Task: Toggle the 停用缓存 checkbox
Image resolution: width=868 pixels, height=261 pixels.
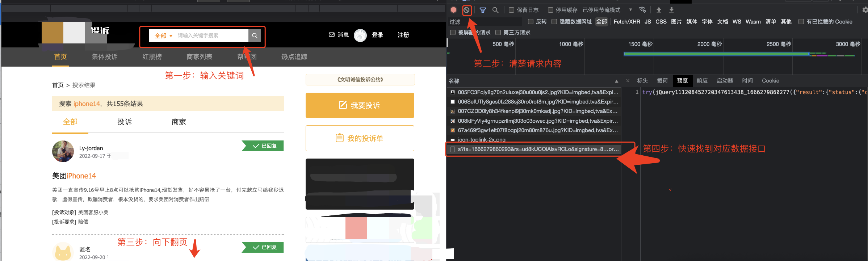Action: (551, 10)
